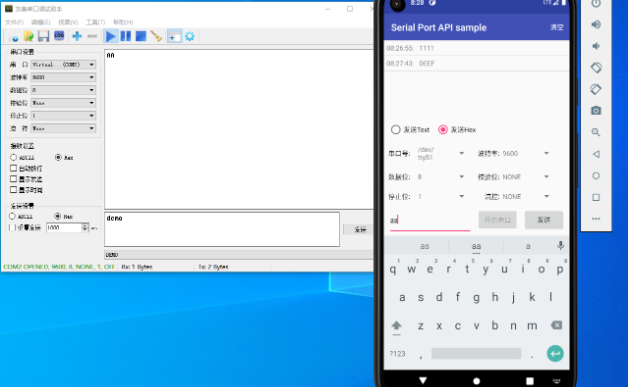Open the 9600 baud rate dropdown in desktop tool
The height and width of the screenshot is (387, 628).
(x=63, y=77)
